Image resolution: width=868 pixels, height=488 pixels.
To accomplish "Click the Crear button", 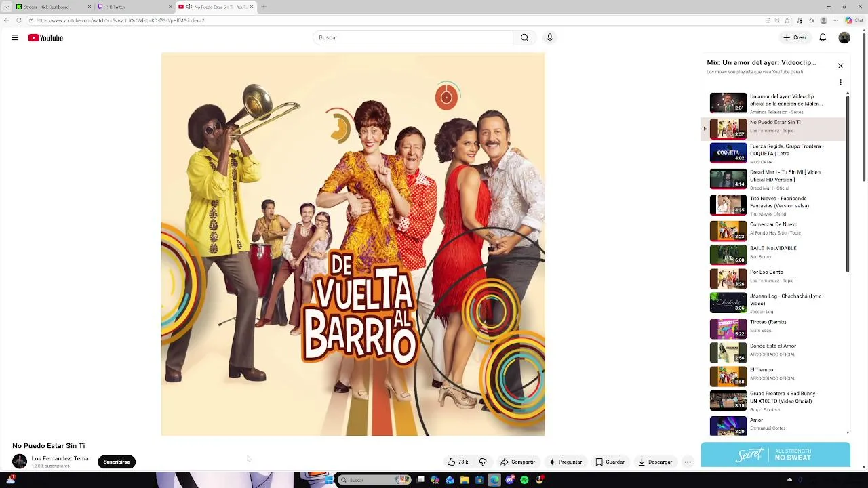I will click(x=795, y=38).
